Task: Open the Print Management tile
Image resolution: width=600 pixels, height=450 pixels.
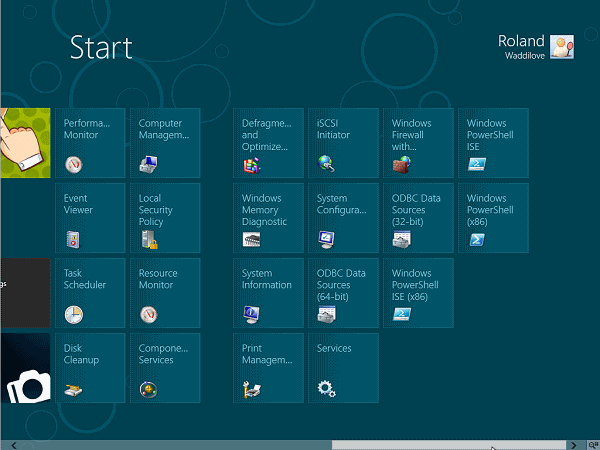Action: click(269, 368)
